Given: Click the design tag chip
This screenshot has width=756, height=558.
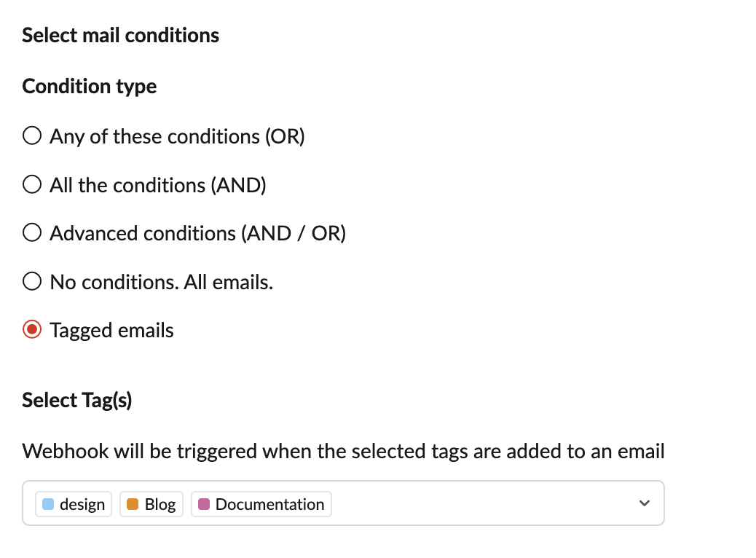Looking at the screenshot, I should coord(74,505).
